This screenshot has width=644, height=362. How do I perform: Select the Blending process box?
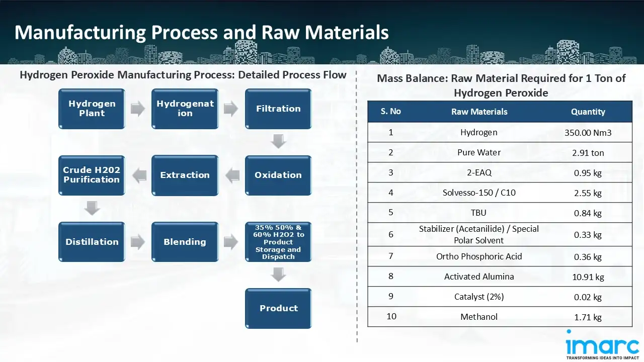[x=185, y=242]
